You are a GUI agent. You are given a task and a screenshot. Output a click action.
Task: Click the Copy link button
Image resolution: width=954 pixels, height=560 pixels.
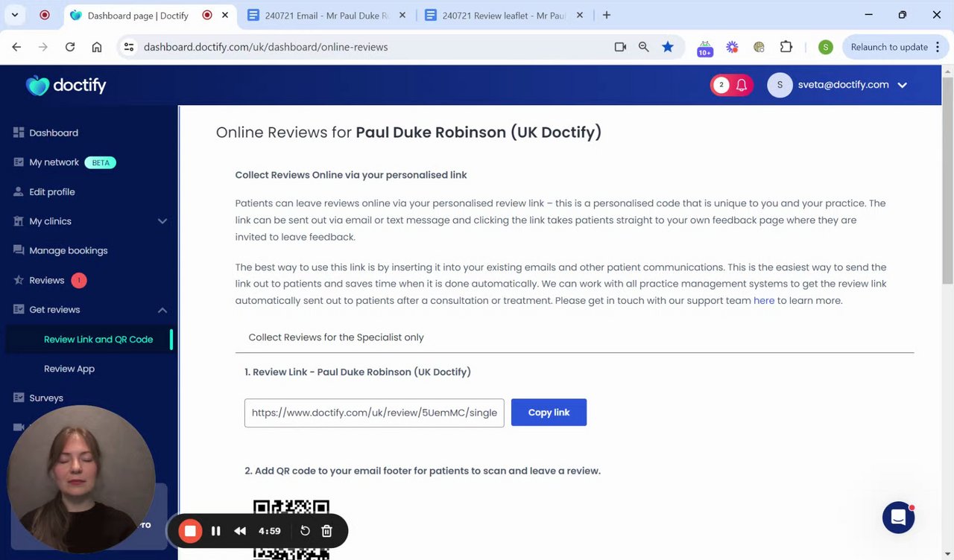[549, 413]
